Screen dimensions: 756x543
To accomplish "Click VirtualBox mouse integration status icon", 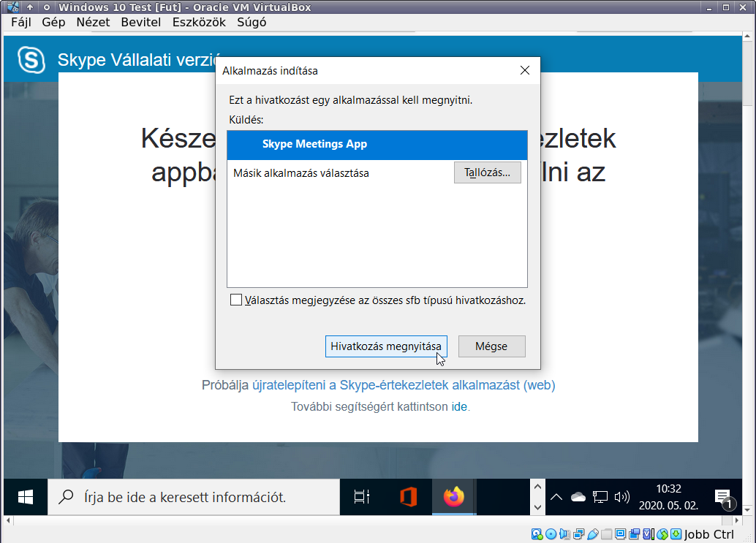I will pyautogui.click(x=662, y=534).
